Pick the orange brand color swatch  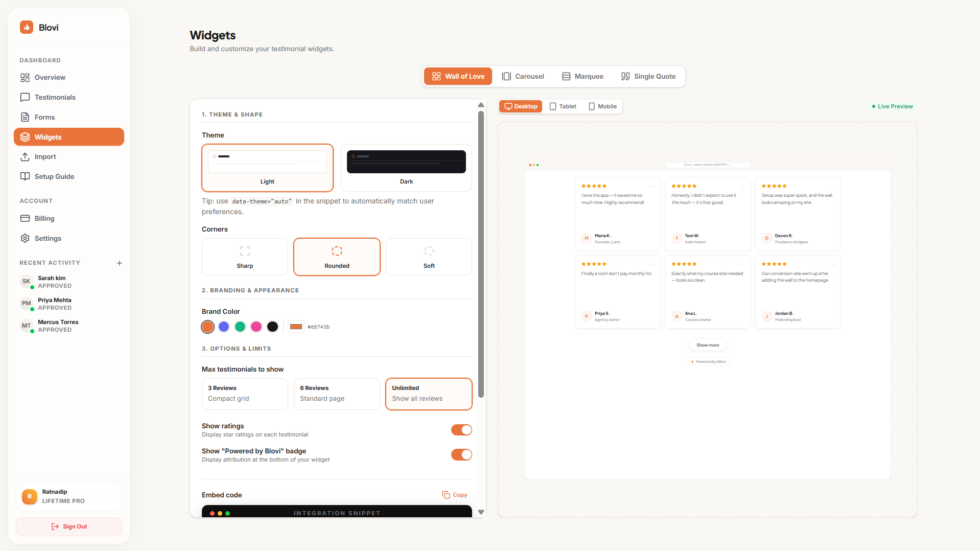coord(207,327)
